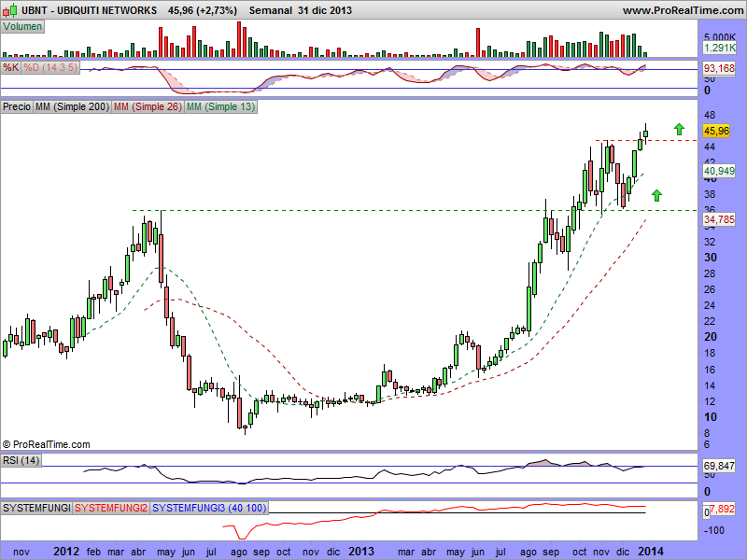Click the 2013 year label on the time axis

pos(361,551)
